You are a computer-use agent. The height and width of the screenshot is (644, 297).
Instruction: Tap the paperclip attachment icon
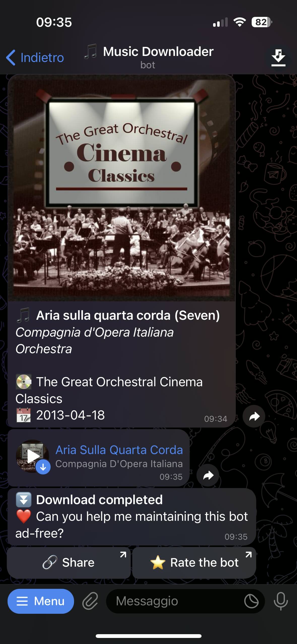pos(90,601)
